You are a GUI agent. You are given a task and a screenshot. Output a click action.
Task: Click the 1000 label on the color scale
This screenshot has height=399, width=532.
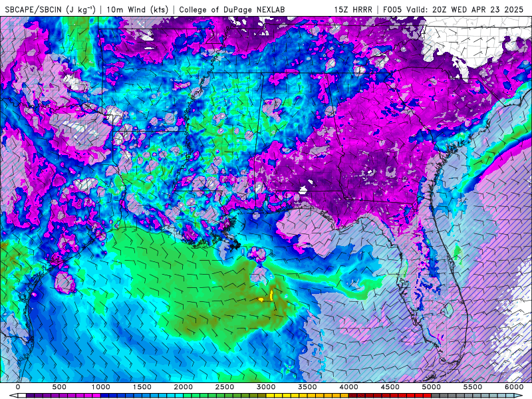[x=101, y=387]
